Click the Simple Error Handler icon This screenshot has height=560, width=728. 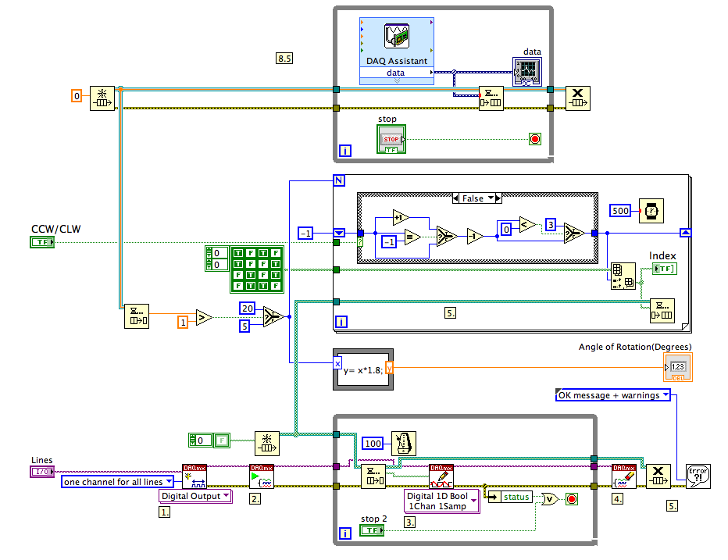tap(698, 476)
